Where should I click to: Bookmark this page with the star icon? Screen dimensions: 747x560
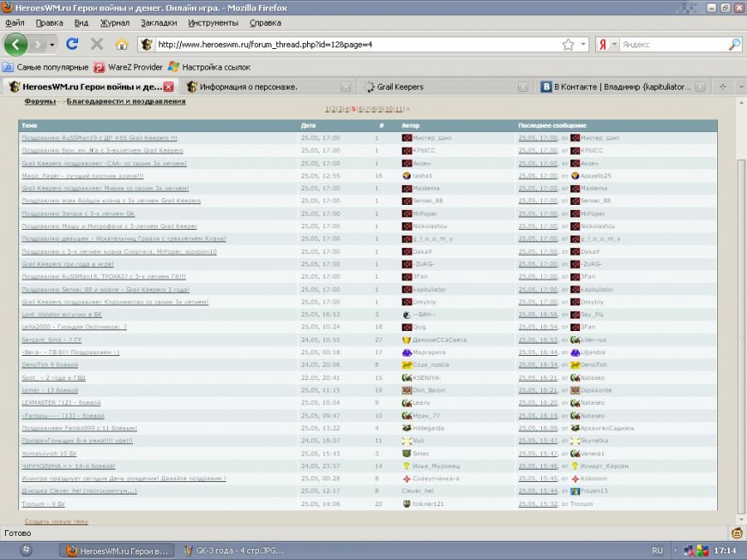pyautogui.click(x=568, y=45)
